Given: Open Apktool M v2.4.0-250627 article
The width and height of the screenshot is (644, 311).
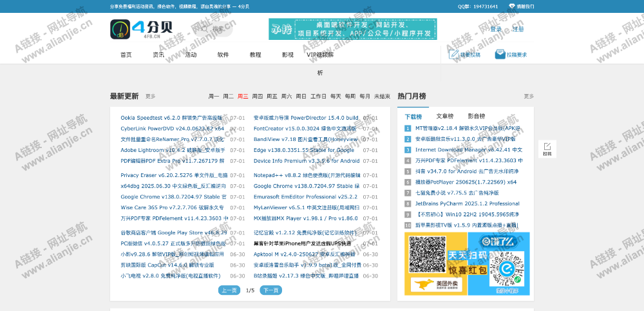Looking at the screenshot, I should tap(304, 254).
